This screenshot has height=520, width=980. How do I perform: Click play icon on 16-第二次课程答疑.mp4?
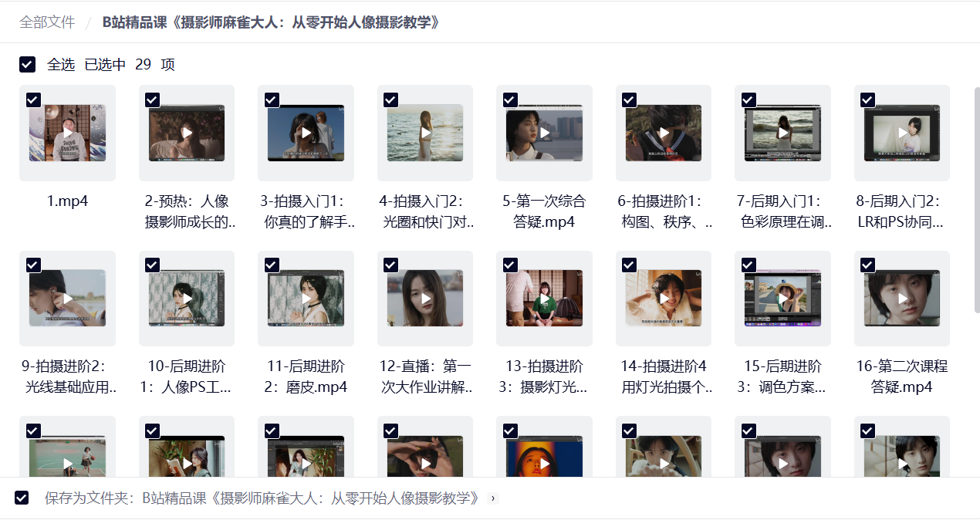(902, 299)
